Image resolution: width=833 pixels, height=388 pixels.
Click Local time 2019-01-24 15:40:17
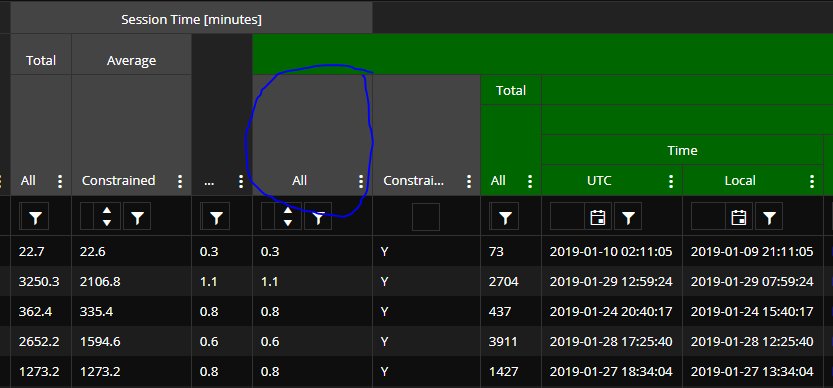(752, 311)
